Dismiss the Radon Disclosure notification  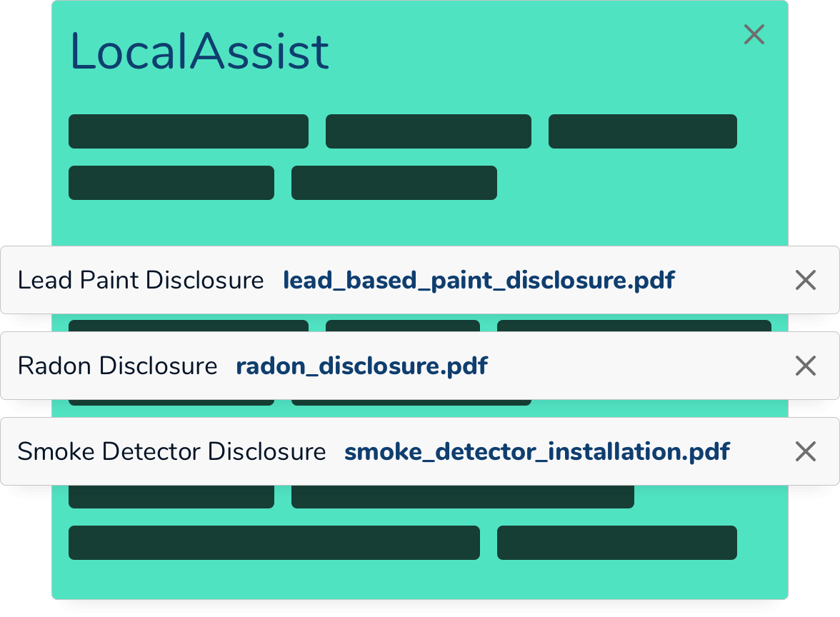pyautogui.click(x=805, y=366)
